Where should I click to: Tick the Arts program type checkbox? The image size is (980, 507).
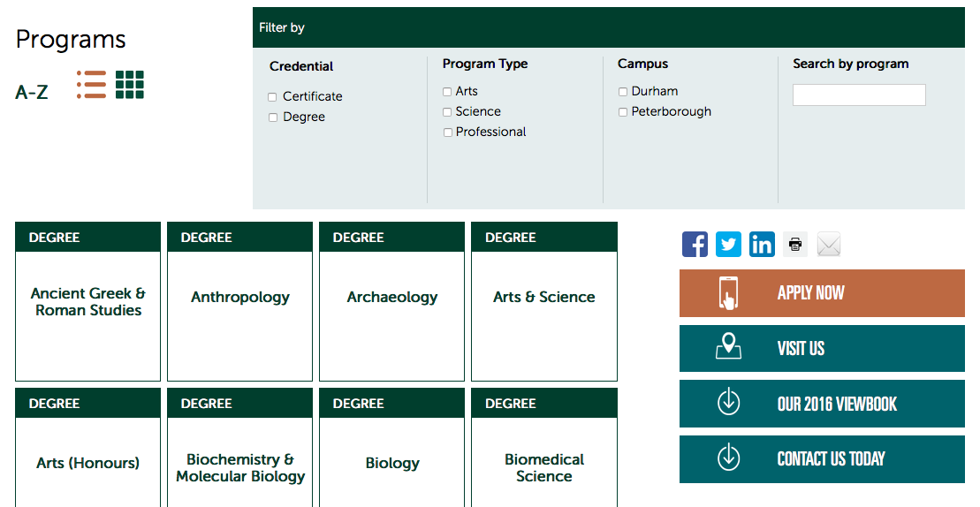448,92
